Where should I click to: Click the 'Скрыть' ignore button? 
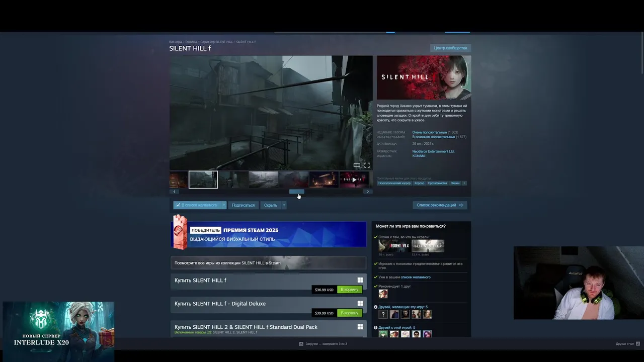pos(271,205)
